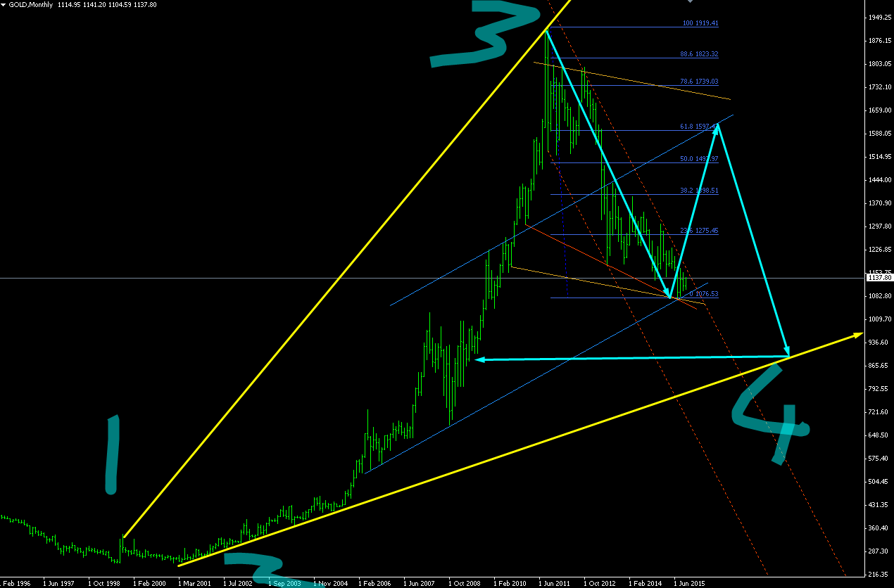Click the date label 1 Feb 2006
The height and width of the screenshot is (588, 894).
374,583
